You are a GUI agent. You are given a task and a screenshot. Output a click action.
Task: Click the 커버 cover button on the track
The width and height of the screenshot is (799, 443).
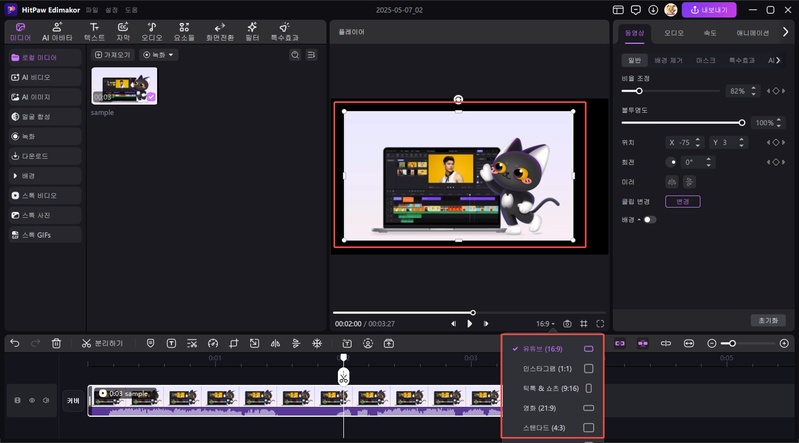pos(73,401)
